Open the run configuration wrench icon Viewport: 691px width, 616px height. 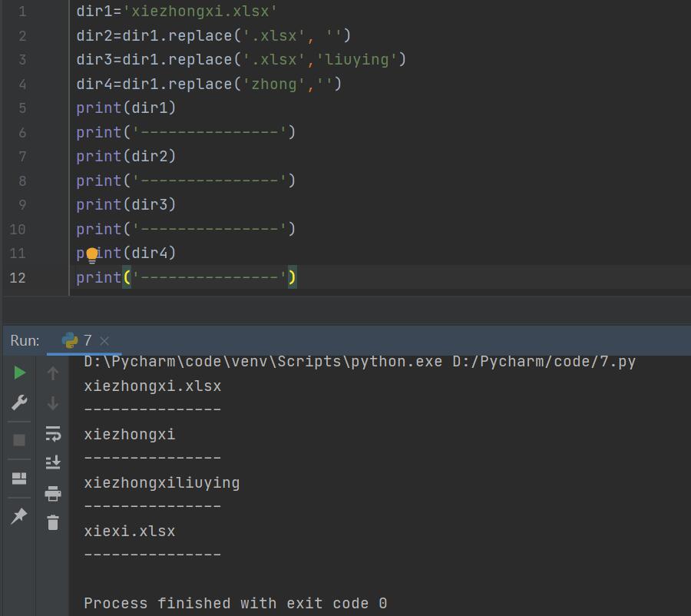coord(19,402)
